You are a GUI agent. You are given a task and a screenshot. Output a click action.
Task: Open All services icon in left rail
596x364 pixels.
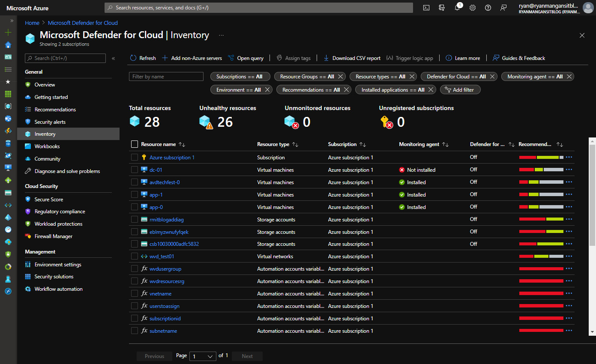8,69
